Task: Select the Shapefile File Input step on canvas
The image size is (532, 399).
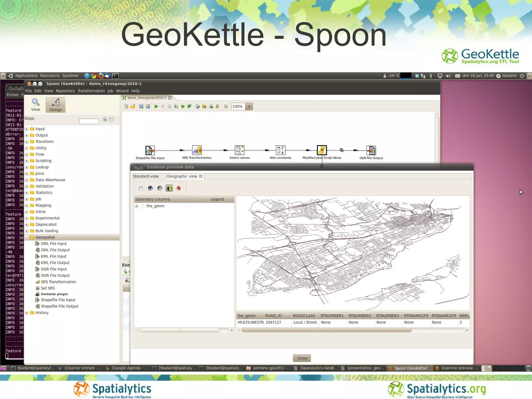Action: pyautogui.click(x=150, y=150)
